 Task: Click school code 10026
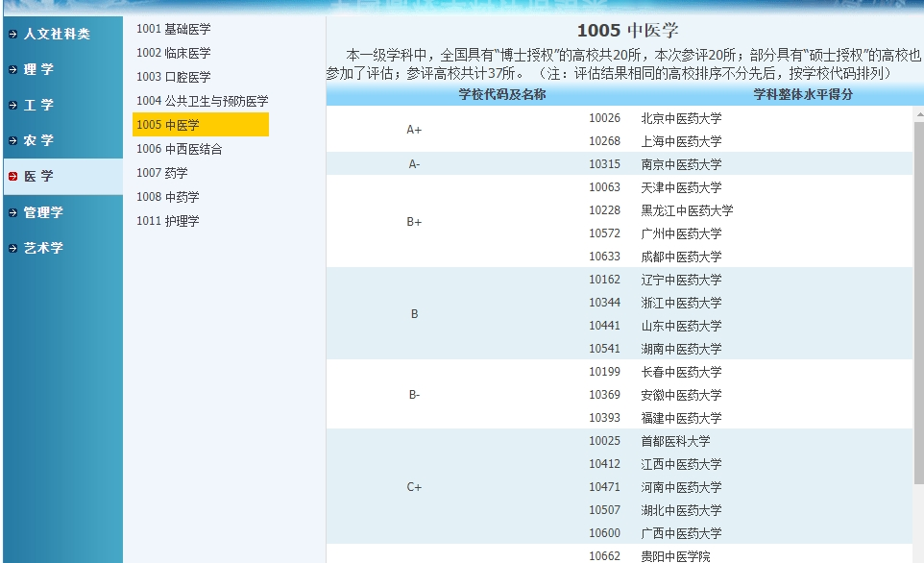click(604, 118)
